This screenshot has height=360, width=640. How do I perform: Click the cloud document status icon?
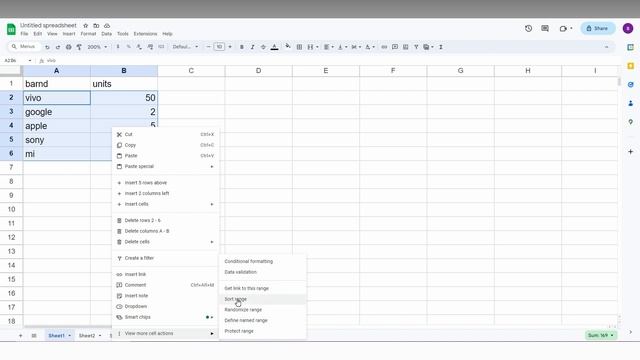[107, 26]
